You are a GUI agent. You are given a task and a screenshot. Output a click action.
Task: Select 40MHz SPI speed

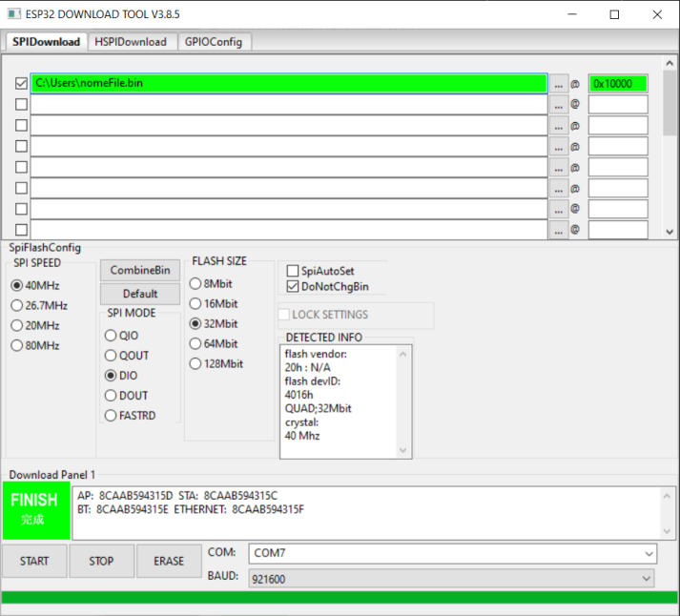coord(34,285)
